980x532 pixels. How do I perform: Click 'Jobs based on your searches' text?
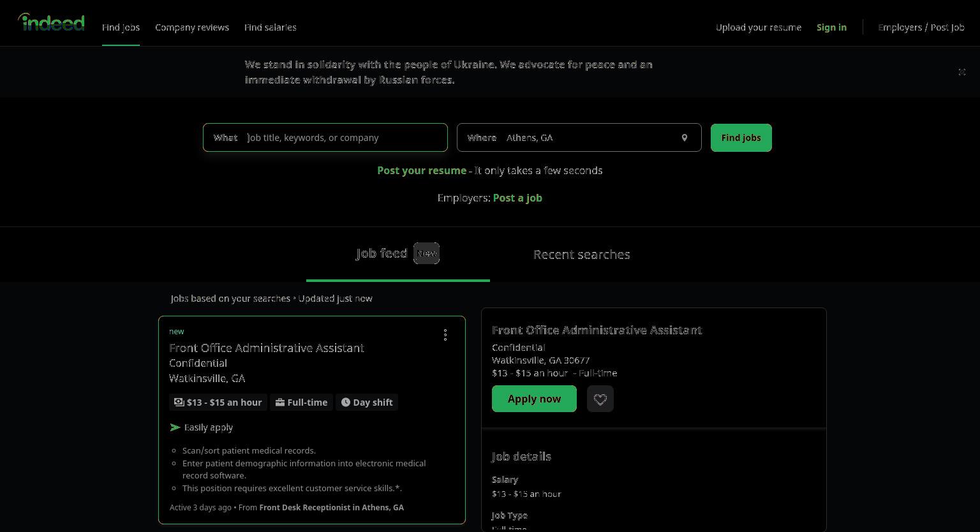230,299
